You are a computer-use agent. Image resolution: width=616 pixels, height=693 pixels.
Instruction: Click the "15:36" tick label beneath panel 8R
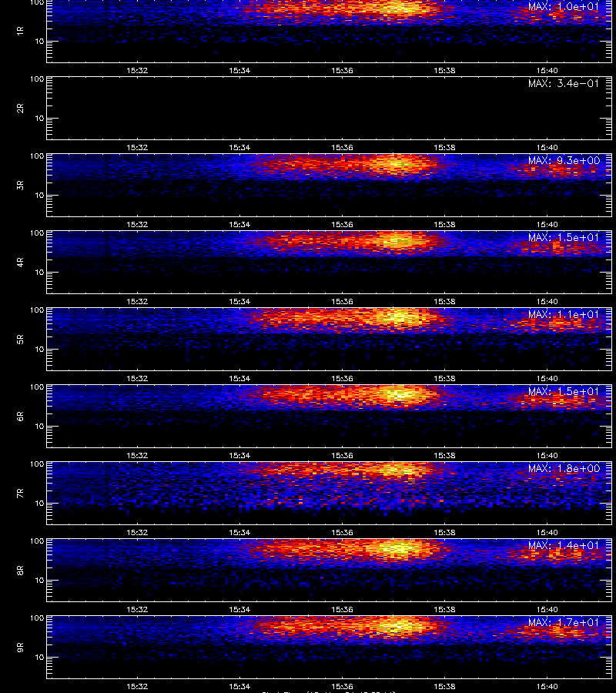click(342, 609)
